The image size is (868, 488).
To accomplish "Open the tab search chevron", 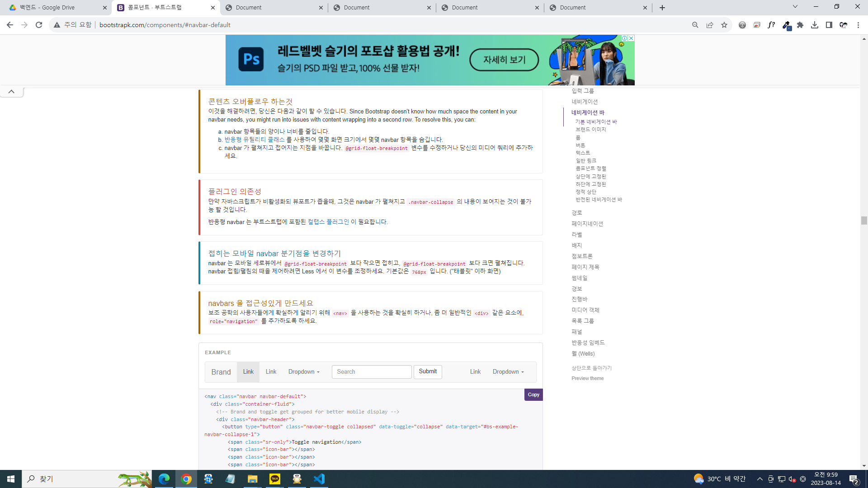I will (795, 7).
